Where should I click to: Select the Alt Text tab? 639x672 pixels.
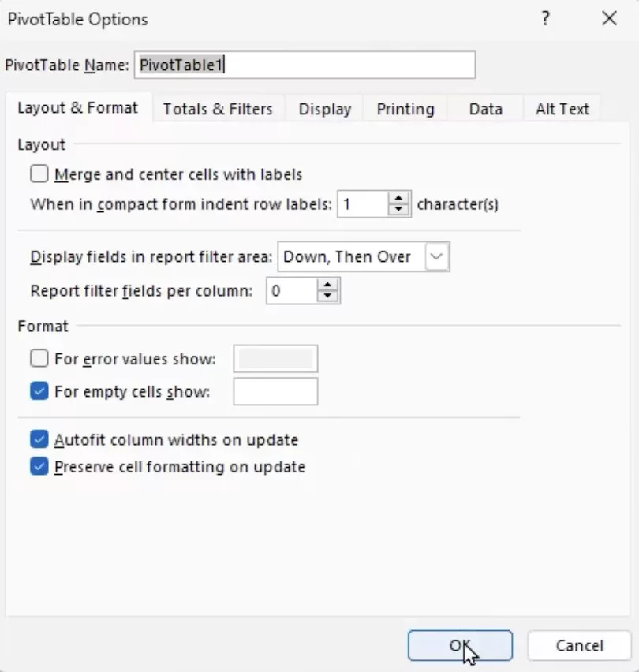[562, 109]
